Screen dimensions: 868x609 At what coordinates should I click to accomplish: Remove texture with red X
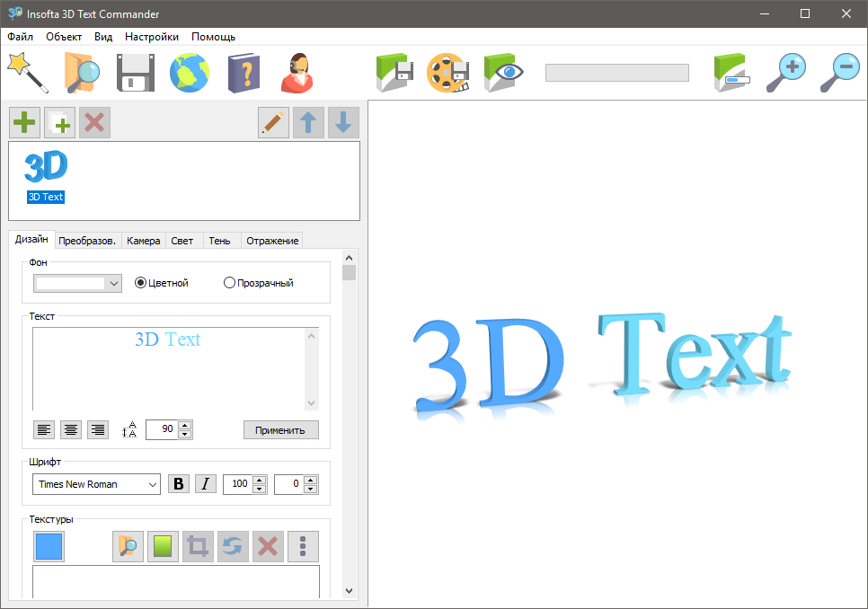pos(268,546)
